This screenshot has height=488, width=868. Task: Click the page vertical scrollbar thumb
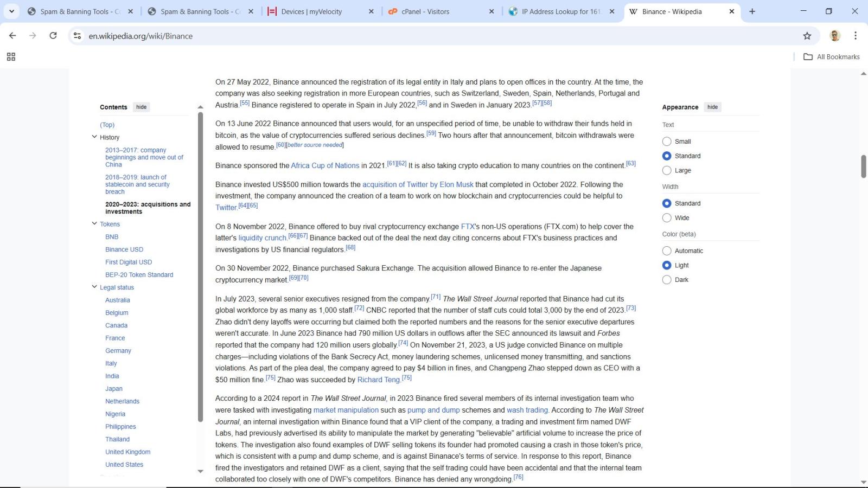pyautogui.click(x=863, y=166)
